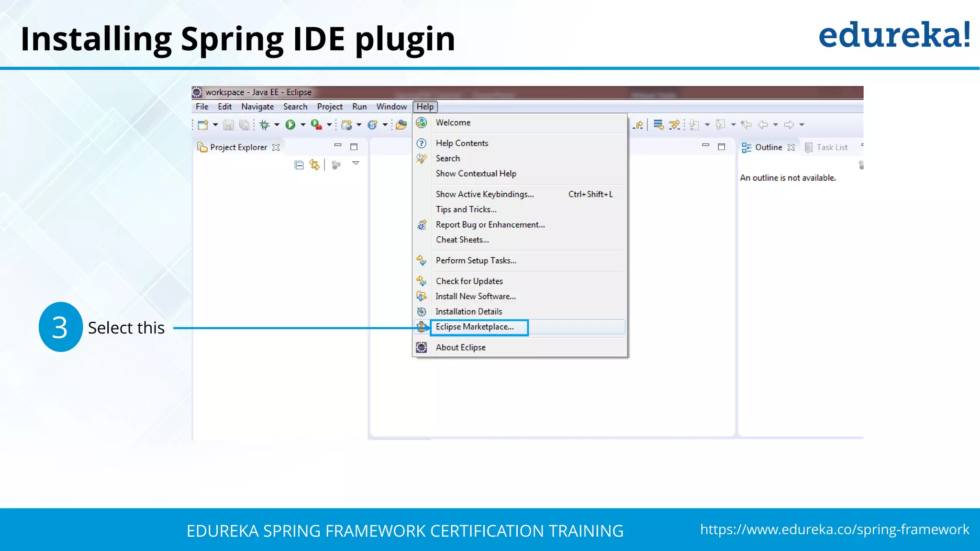The height and width of the screenshot is (551, 980).
Task: Click the green Run play icon
Action: 290,125
